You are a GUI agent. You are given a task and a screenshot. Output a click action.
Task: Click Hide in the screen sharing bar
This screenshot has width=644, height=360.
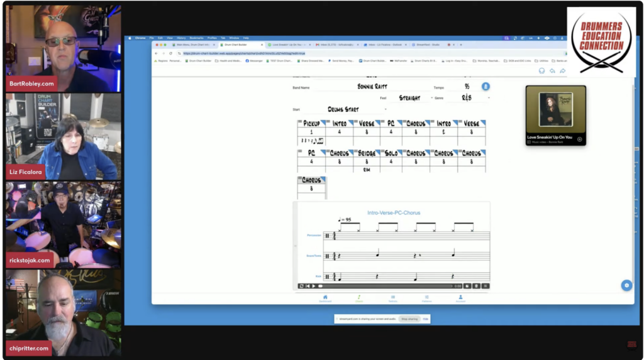point(426,319)
